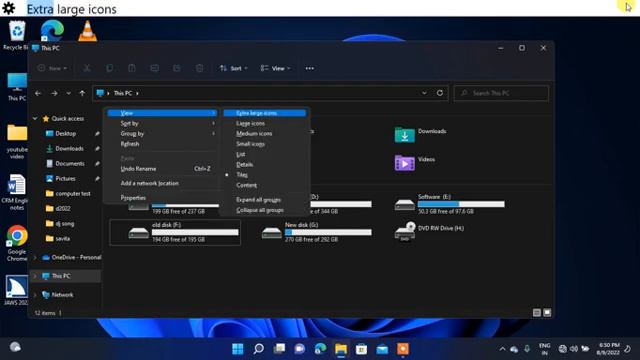Click the Search This PC field
This screenshot has width=640, height=360.
(501, 93)
